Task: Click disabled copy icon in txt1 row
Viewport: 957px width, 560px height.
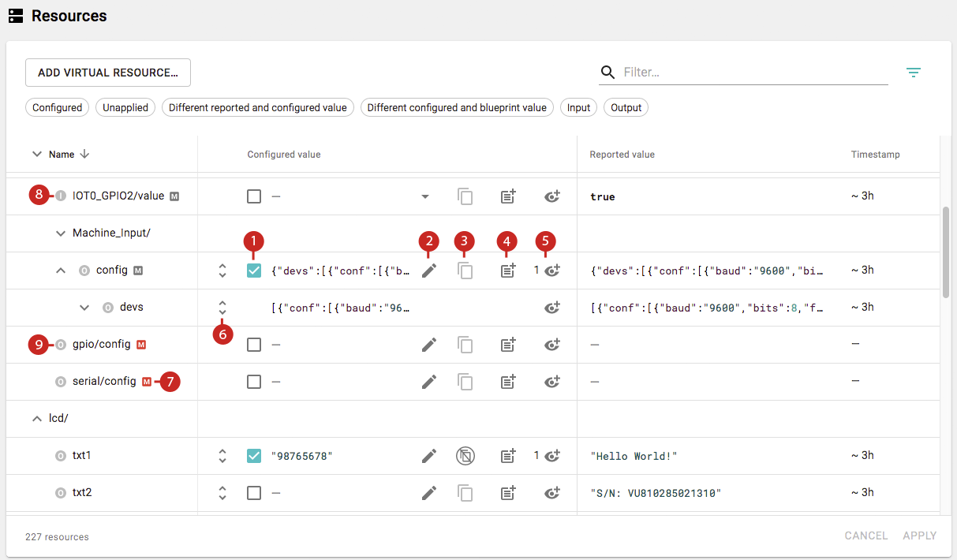Action: tap(465, 456)
